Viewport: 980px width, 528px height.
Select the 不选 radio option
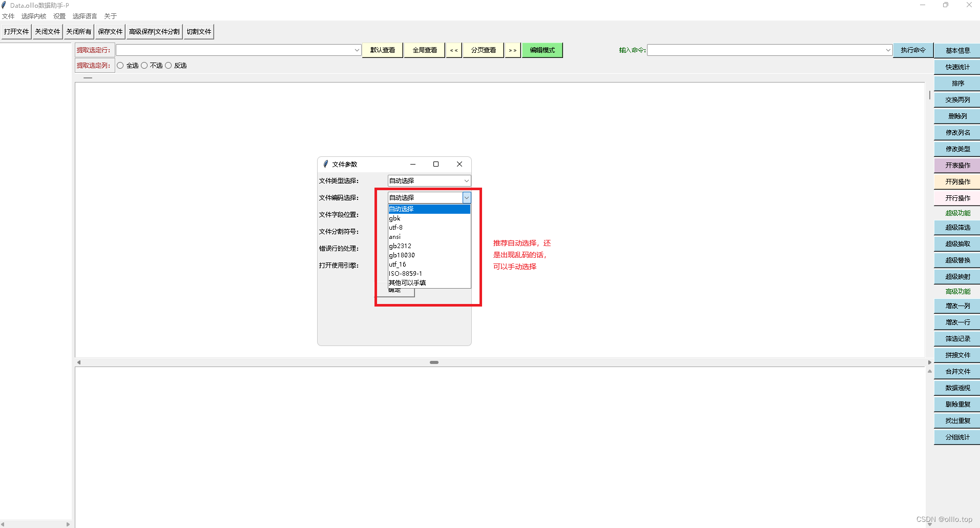(x=144, y=65)
